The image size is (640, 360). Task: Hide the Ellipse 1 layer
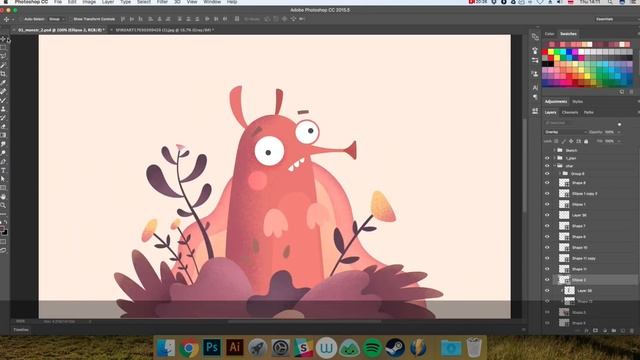click(x=547, y=204)
